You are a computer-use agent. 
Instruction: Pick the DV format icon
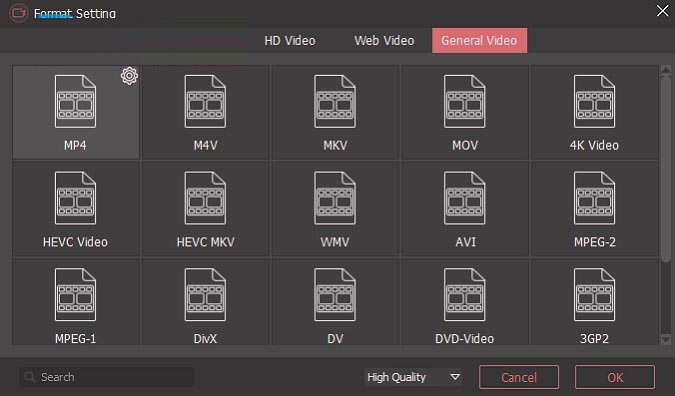tap(335, 295)
